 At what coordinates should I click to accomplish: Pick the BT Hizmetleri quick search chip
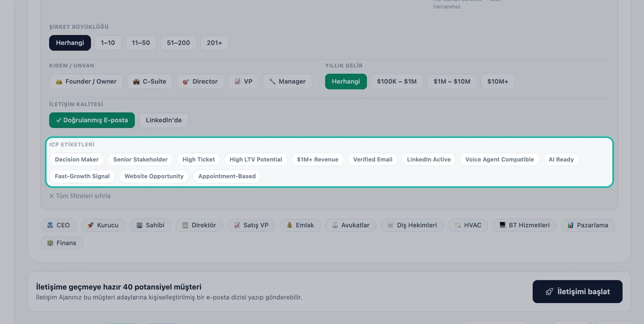525,225
